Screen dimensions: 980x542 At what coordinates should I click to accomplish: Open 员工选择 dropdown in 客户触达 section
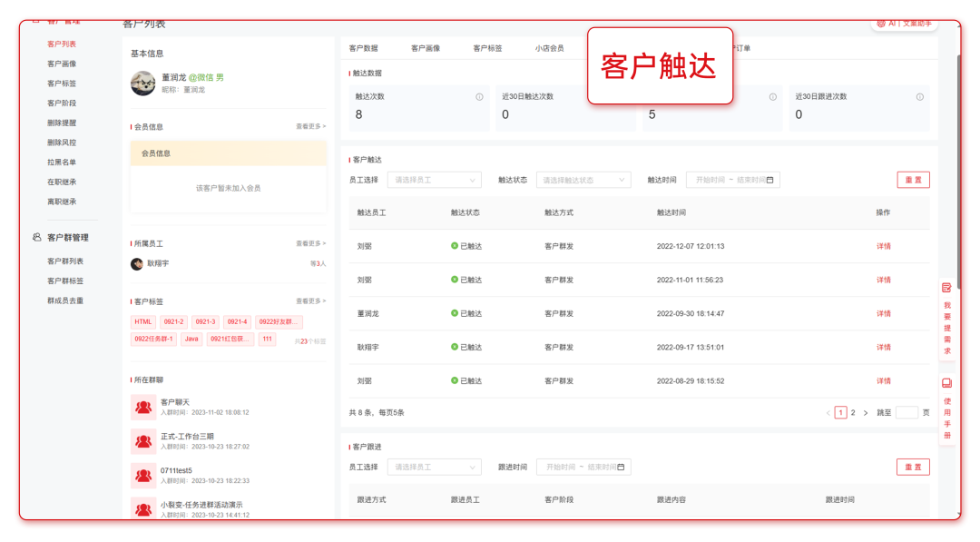(x=434, y=180)
